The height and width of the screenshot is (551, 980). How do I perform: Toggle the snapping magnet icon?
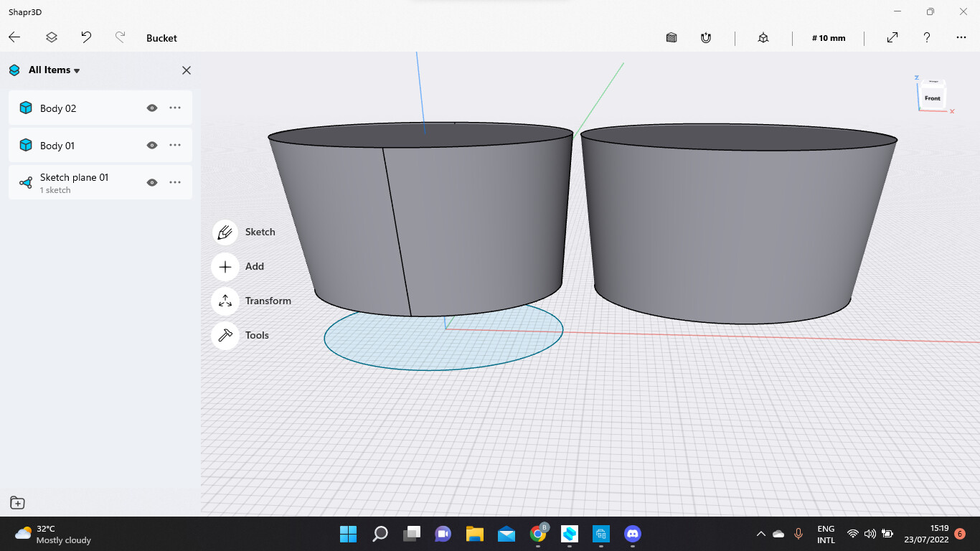[706, 38]
